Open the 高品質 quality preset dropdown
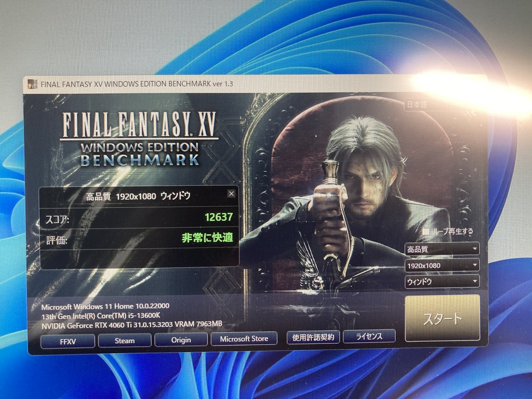532x399 pixels. point(442,249)
